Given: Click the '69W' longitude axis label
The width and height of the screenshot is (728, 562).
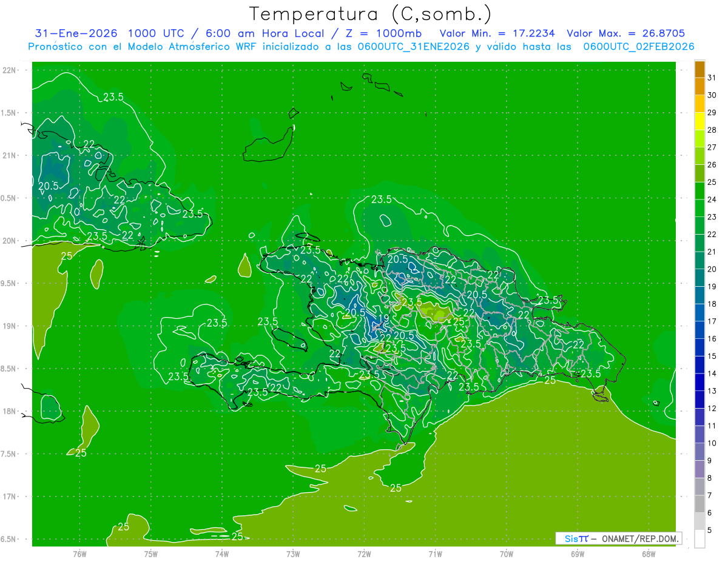Looking at the screenshot, I should pos(577,554).
